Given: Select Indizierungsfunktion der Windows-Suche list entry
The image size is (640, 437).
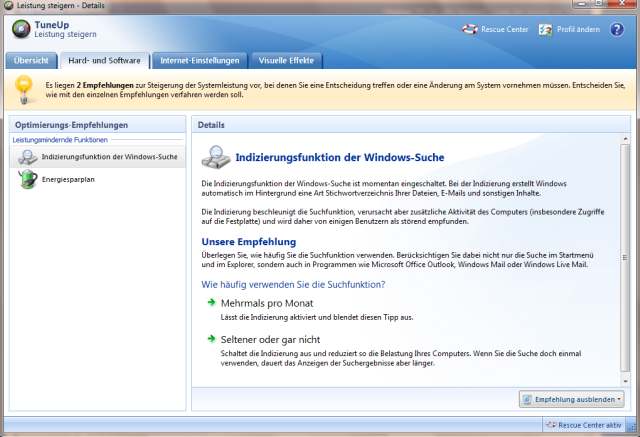Looking at the screenshot, I should tap(98, 157).
